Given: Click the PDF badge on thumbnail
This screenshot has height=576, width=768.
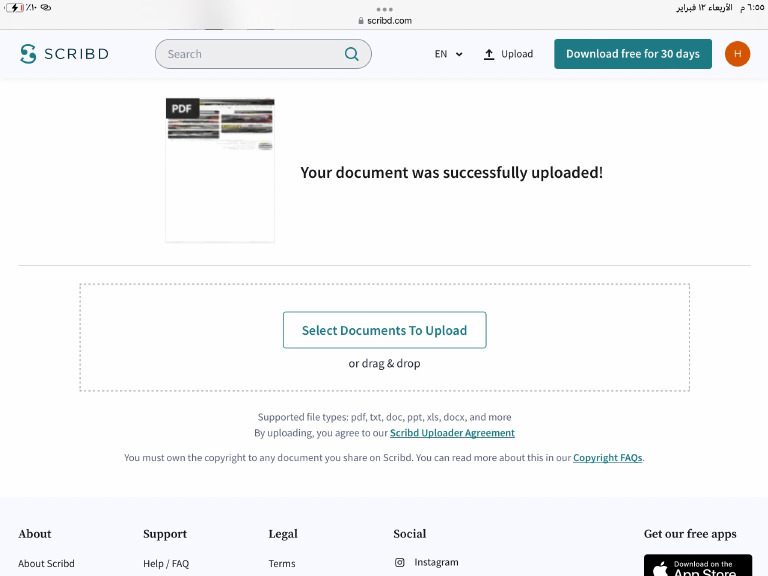Looking at the screenshot, I should [x=182, y=108].
